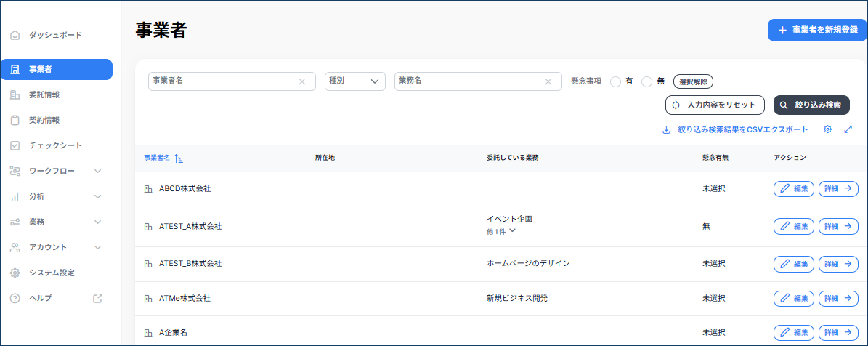Open 契約情報 menu item

[44, 120]
